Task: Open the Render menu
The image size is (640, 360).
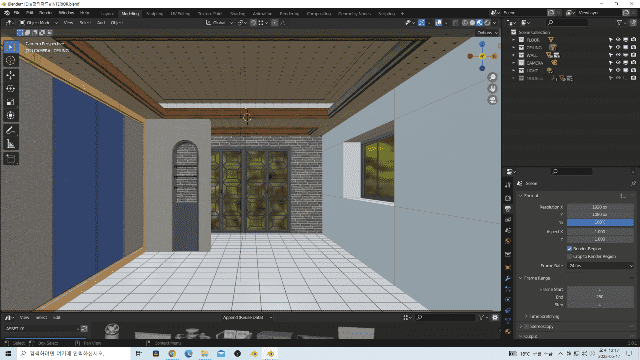Action: coord(45,13)
